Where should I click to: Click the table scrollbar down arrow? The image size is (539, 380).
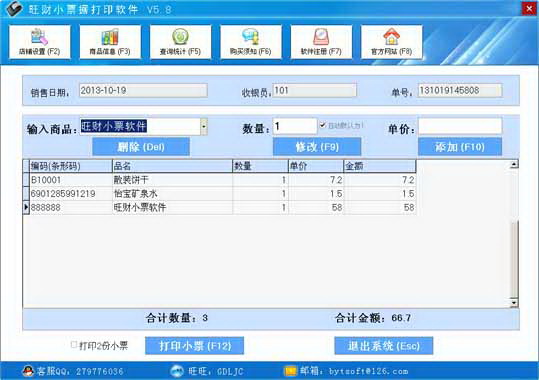click(x=514, y=303)
